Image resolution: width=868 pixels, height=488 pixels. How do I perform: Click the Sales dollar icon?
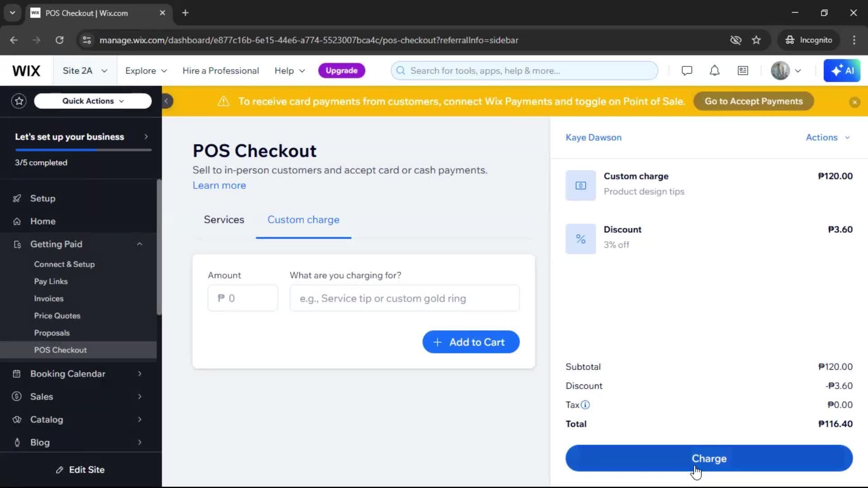(x=17, y=397)
